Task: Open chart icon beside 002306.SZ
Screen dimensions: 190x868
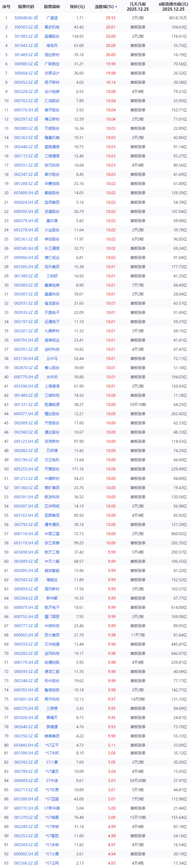Action: 36,863
